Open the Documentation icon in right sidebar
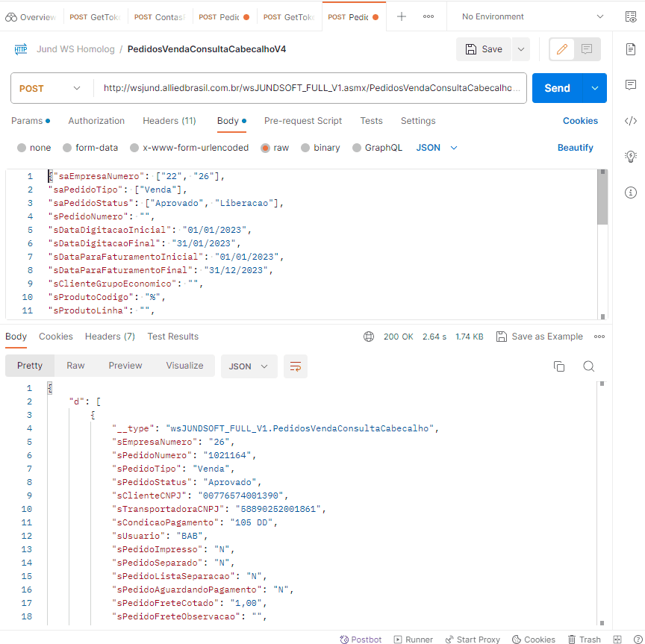The image size is (645, 644). coord(630,49)
